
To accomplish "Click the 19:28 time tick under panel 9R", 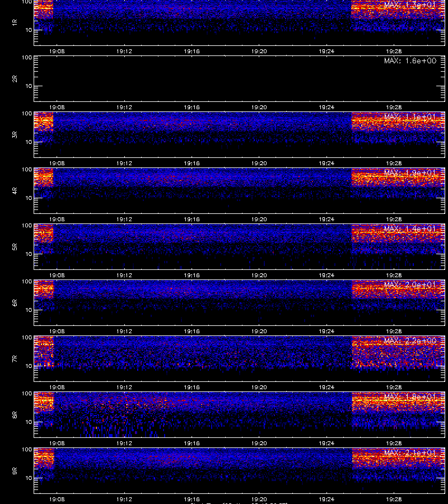I will (394, 500).
